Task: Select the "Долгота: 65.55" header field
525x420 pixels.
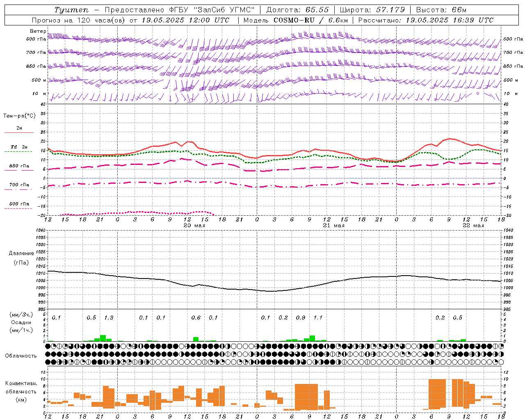Action: click(297, 10)
